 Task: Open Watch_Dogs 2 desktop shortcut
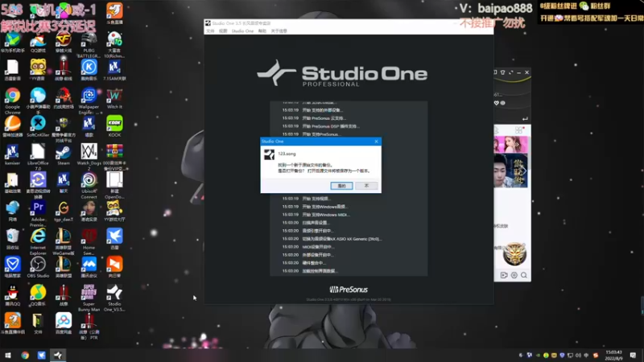click(x=89, y=157)
